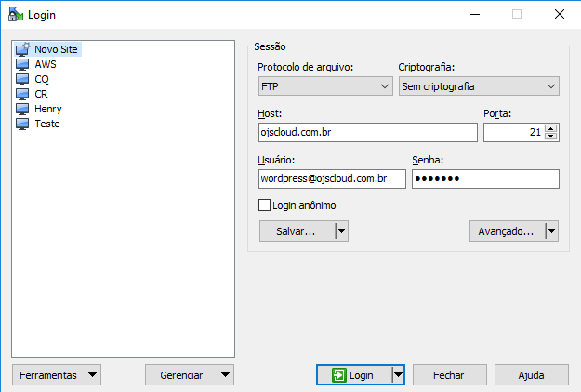Screen dimensions: 581x392
Task: Open the Avançado dropdown arrow
Action: pos(552,231)
